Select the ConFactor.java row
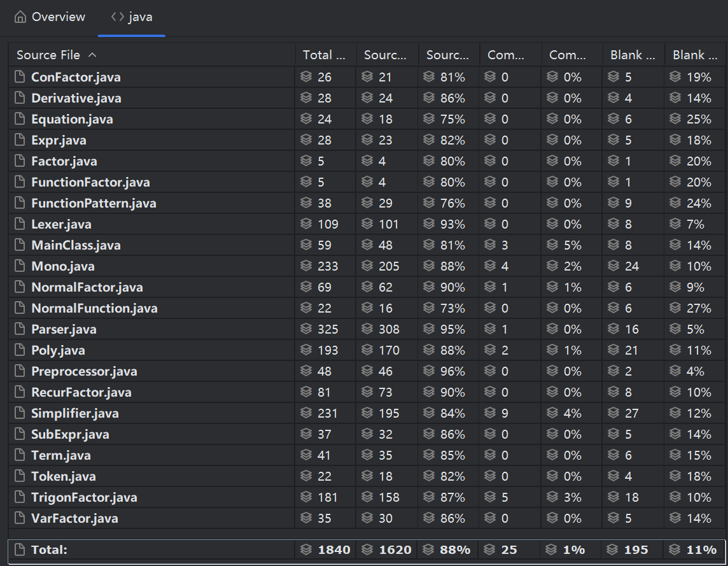 pos(76,78)
